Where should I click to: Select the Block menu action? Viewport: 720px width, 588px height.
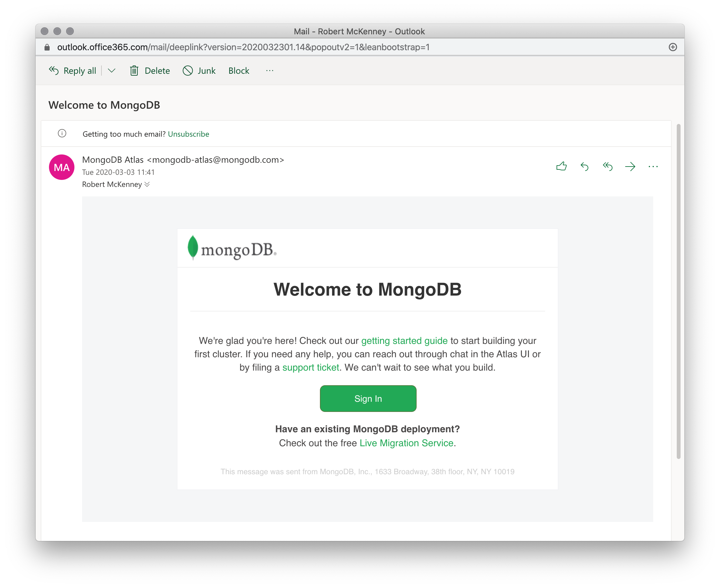point(239,71)
